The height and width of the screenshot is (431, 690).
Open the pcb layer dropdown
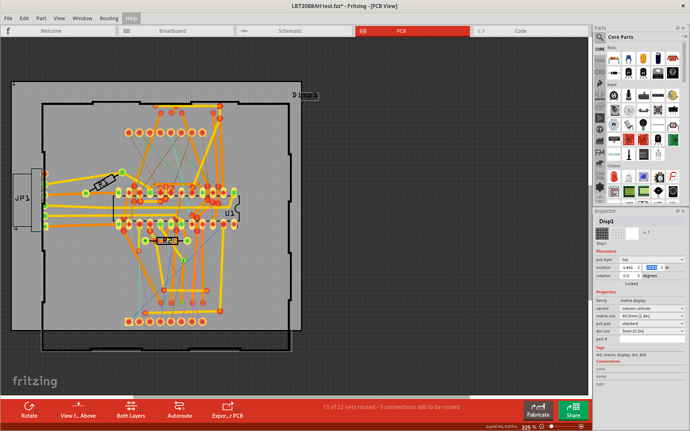pos(652,260)
